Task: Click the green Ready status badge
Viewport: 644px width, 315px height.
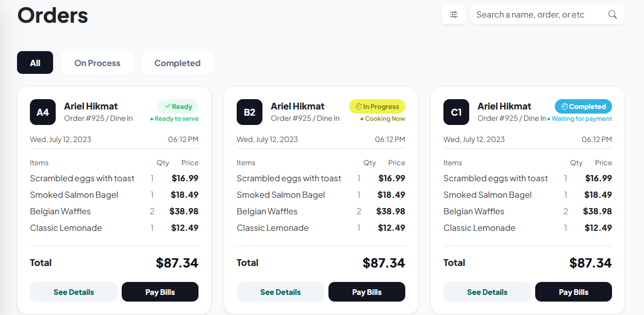Action: click(178, 106)
